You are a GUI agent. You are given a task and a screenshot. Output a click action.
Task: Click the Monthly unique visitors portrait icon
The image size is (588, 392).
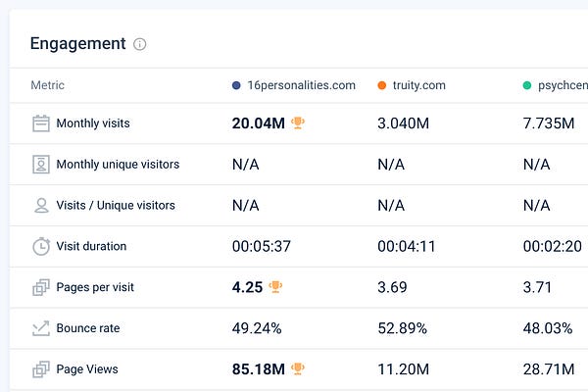point(41,165)
